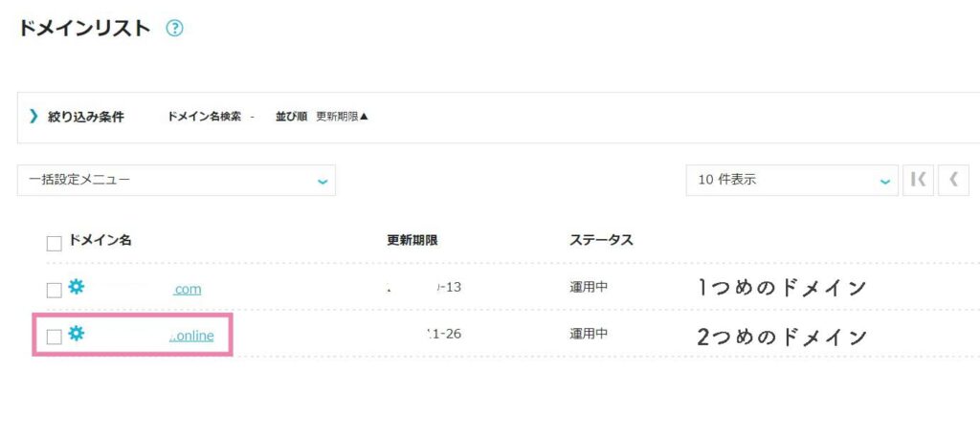Click the ステータス column header

pos(601,240)
